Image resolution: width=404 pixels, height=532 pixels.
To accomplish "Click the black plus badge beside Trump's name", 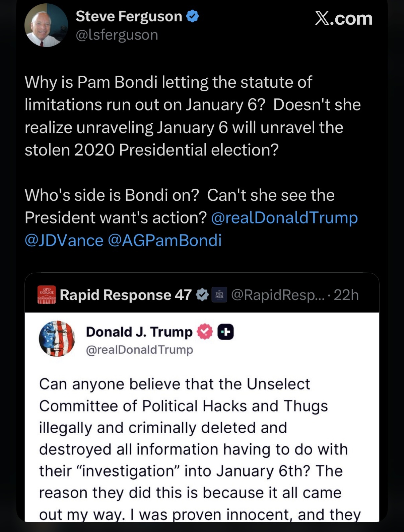I will [226, 332].
